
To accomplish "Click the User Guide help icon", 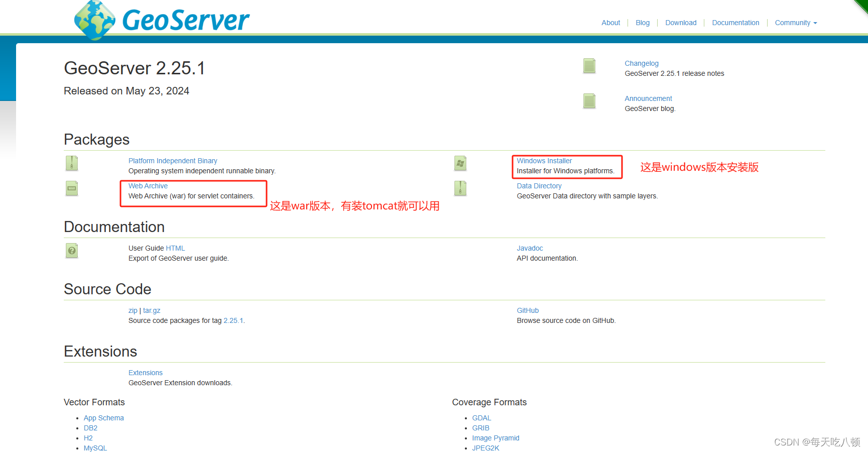I will [x=72, y=251].
